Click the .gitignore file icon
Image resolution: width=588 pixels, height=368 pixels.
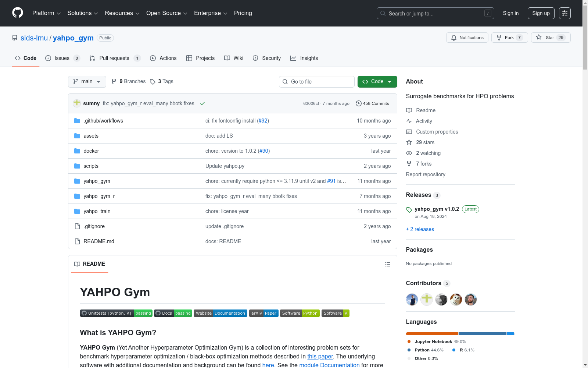tap(77, 226)
